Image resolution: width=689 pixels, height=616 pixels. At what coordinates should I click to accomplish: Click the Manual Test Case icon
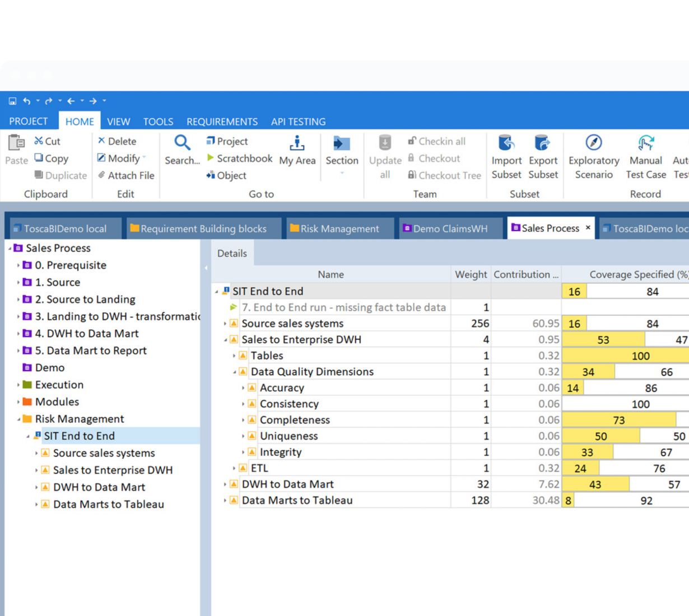click(645, 143)
